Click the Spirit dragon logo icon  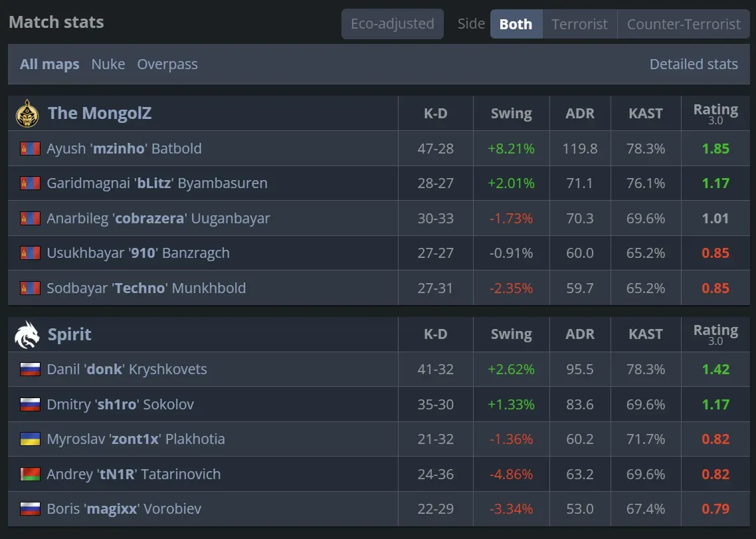pyautogui.click(x=27, y=334)
